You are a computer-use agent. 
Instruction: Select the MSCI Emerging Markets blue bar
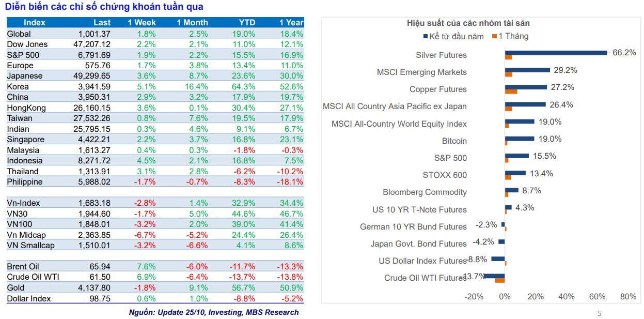527,70
